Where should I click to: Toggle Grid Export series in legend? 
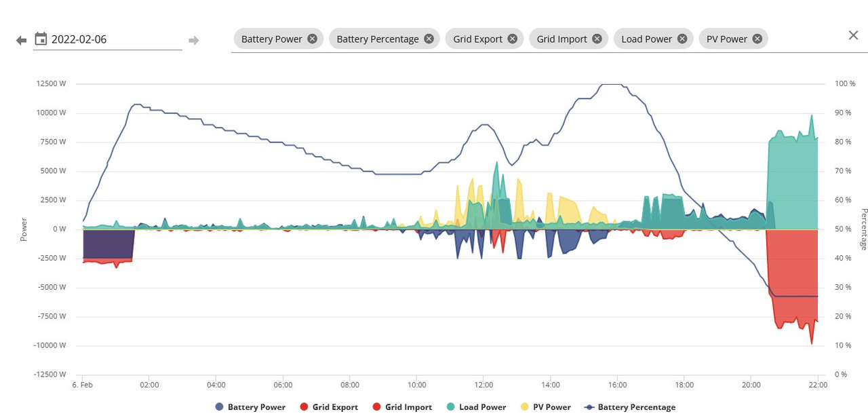click(329, 407)
